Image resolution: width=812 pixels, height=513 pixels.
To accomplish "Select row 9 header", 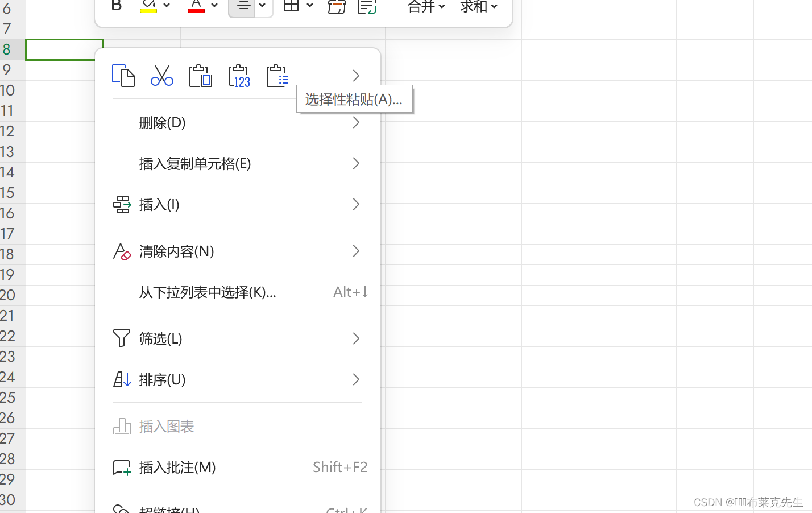I will pos(13,70).
